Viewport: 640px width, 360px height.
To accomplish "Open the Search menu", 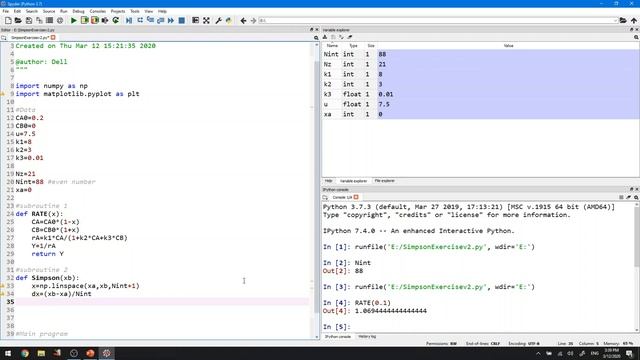I will coord(31,11).
